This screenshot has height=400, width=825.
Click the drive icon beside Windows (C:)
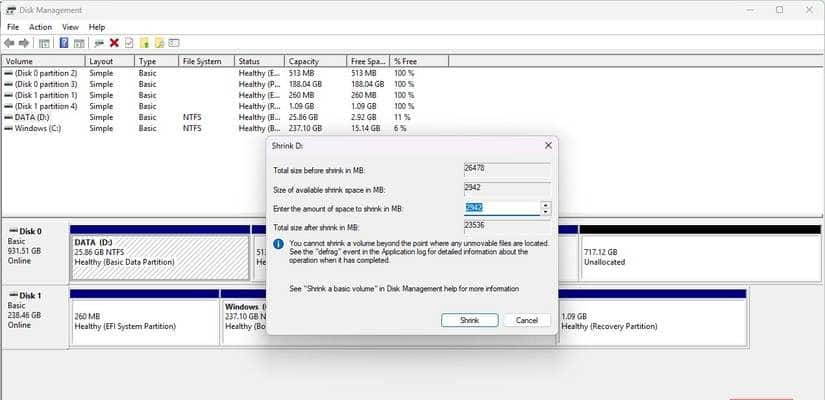click(x=8, y=128)
